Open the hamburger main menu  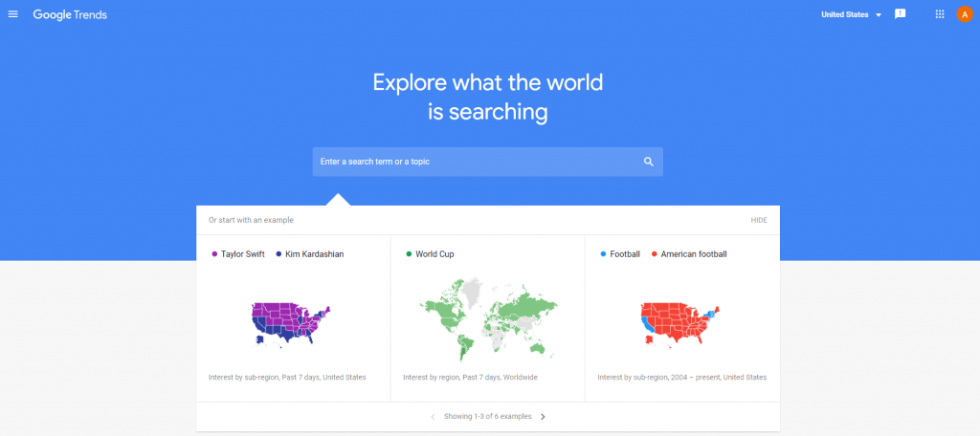coord(13,14)
